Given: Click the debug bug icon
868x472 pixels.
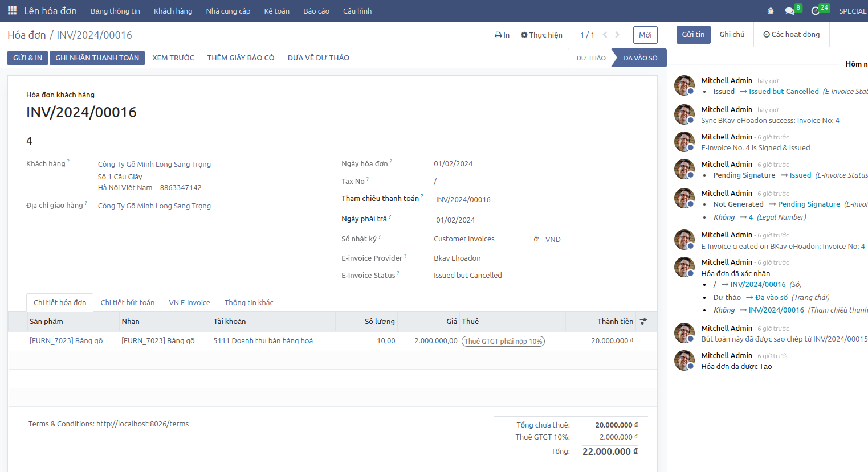Looking at the screenshot, I should tap(771, 11).
